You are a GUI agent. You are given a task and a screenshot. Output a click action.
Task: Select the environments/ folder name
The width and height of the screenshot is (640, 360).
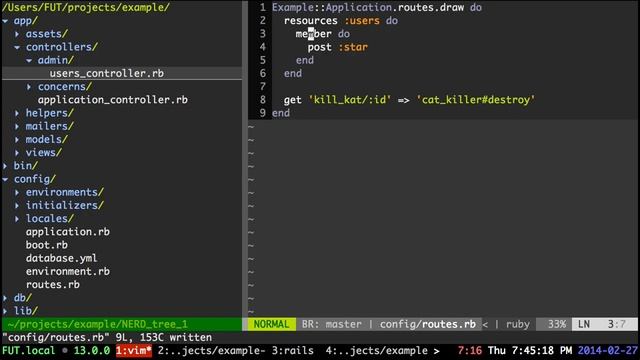(65, 192)
